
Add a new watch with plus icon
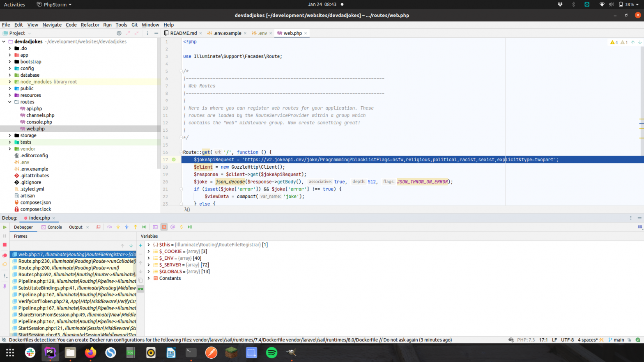(140, 245)
